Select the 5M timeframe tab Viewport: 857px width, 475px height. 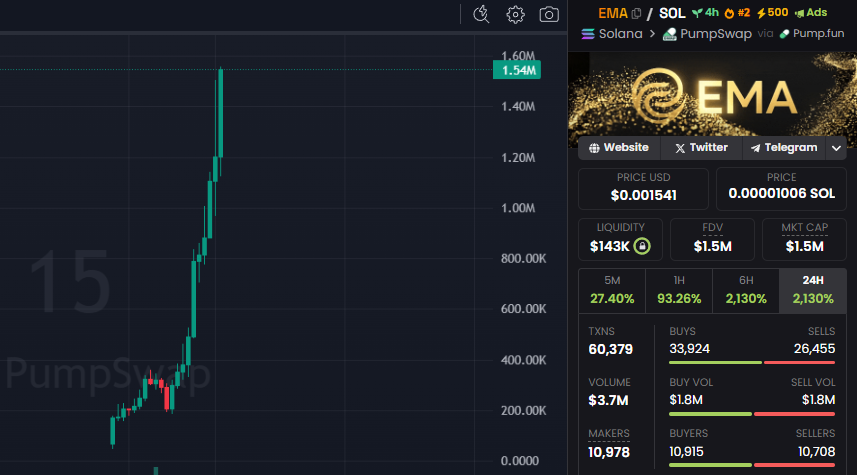[x=612, y=290]
